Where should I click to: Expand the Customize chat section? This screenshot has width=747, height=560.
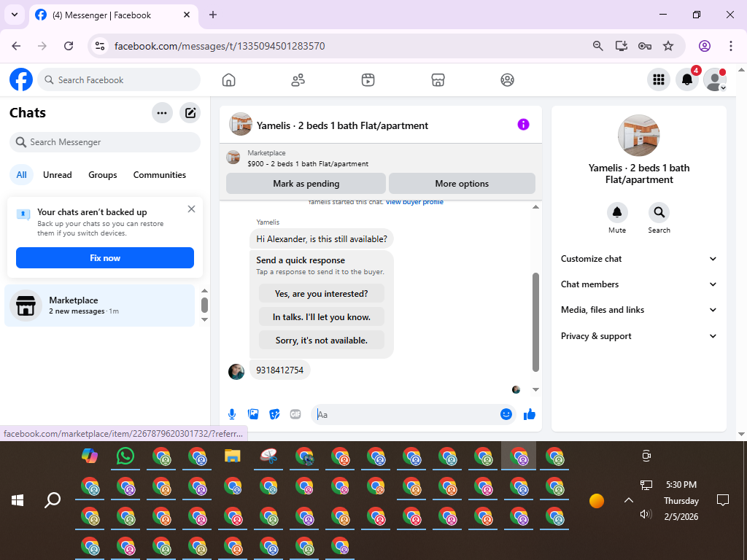(x=639, y=259)
